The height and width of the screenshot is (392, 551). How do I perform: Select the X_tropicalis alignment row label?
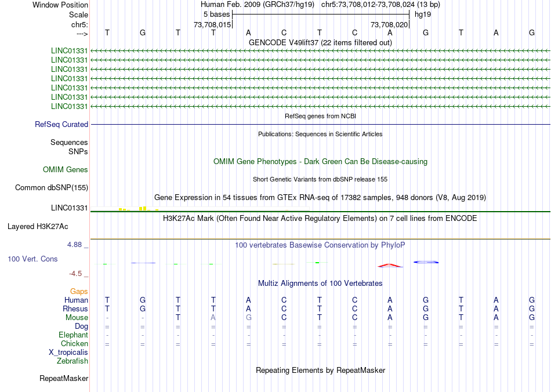pyautogui.click(x=68, y=353)
